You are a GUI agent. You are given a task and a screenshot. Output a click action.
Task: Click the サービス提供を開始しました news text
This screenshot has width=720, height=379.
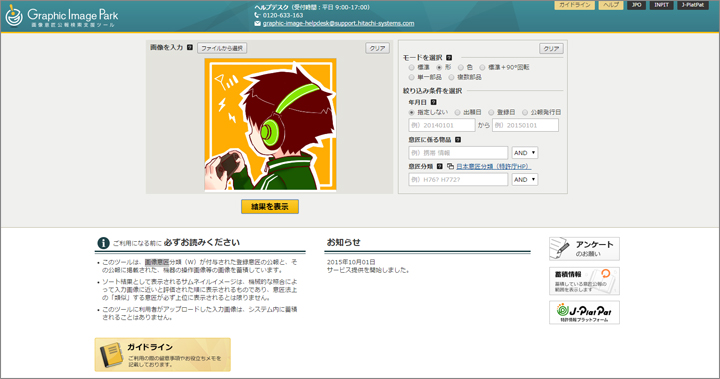pyautogui.click(x=368, y=270)
